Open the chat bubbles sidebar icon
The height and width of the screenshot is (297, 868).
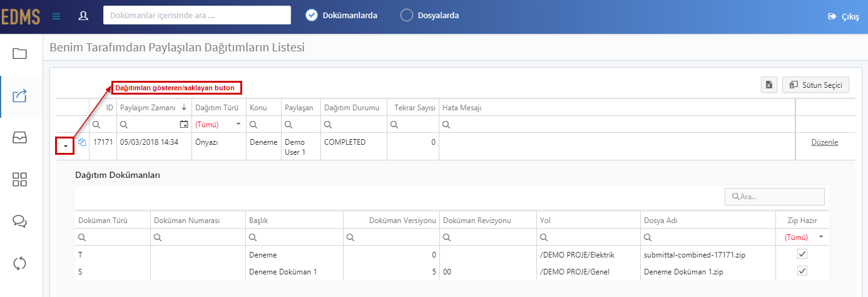coord(20,221)
